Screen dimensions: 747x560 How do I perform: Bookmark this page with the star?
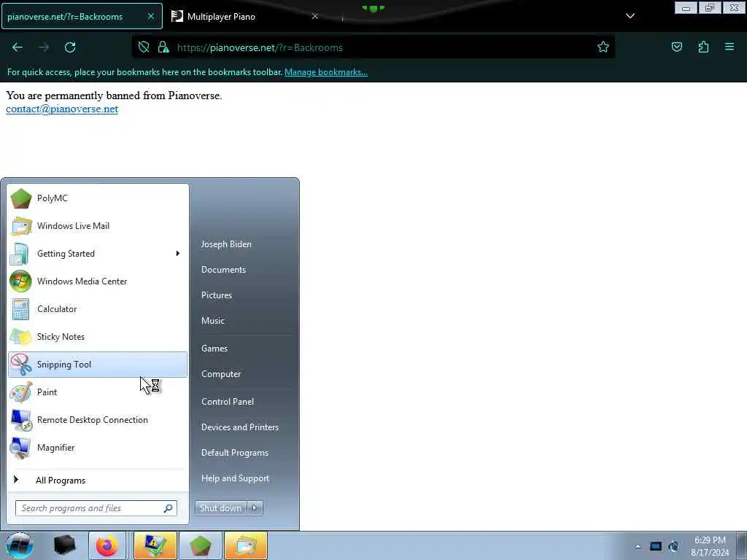(603, 47)
